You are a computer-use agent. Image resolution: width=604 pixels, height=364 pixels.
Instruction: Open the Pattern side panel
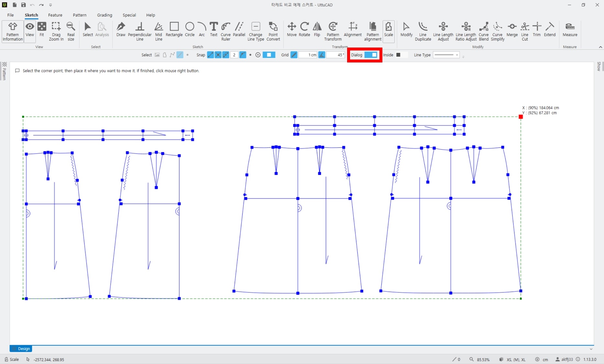5,71
